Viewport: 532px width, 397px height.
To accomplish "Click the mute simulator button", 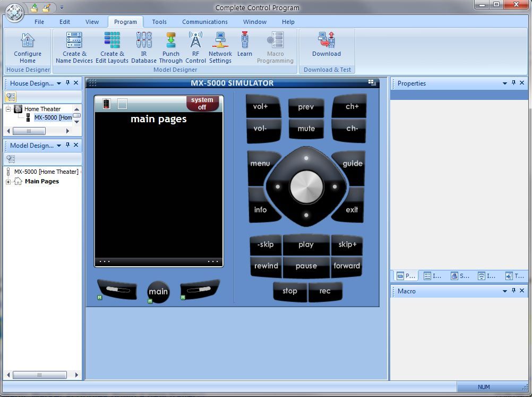I will coord(306,129).
